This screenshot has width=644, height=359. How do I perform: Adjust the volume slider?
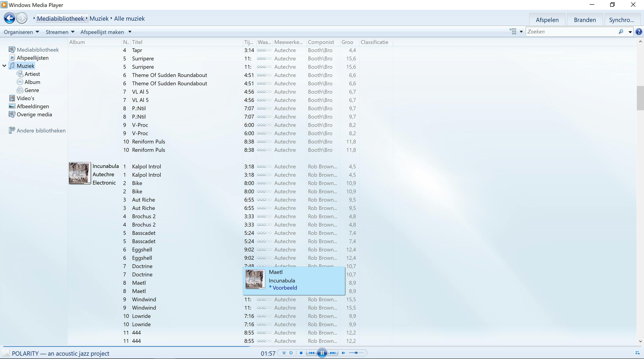pos(356,353)
